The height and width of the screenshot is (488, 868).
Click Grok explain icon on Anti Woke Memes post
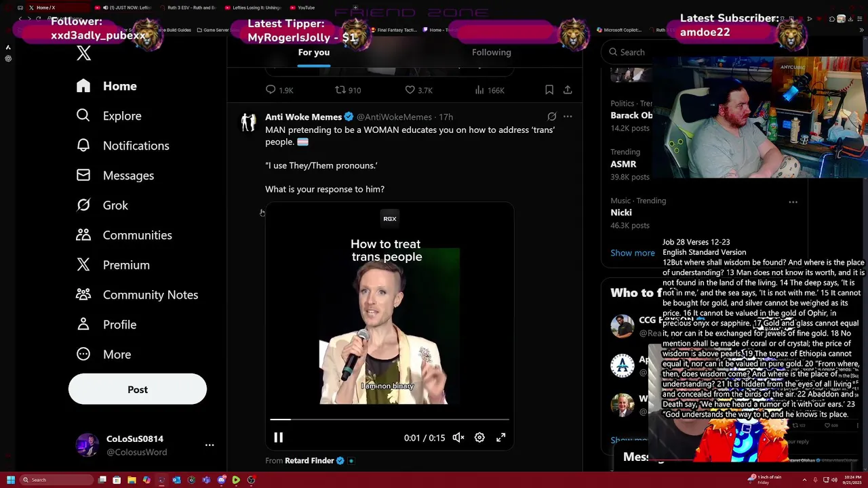tap(552, 117)
